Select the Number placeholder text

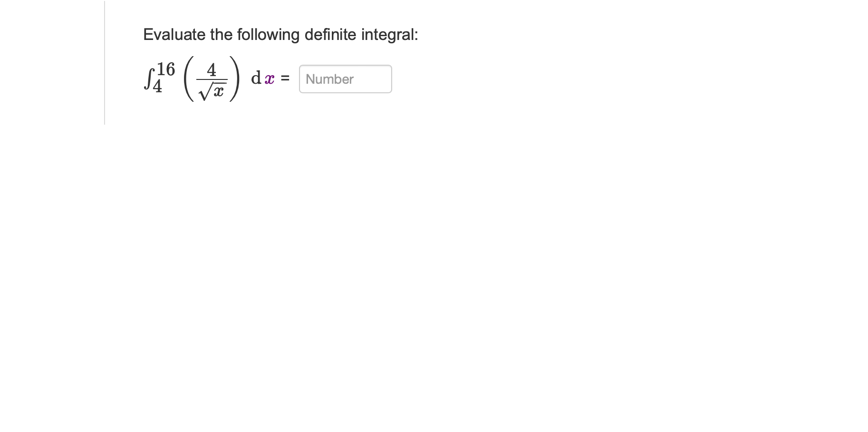pos(329,79)
